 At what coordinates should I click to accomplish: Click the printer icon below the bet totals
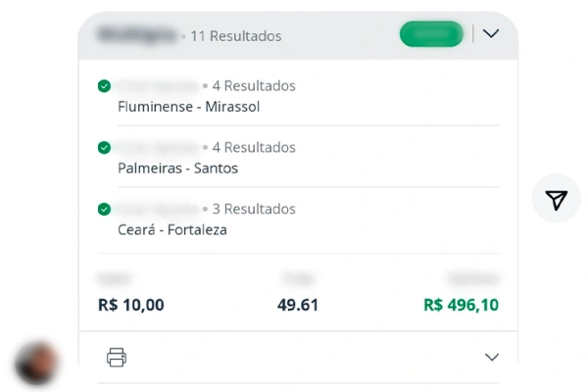117,357
